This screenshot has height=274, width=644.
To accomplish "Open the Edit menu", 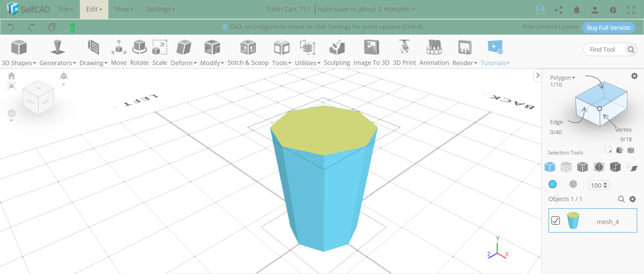I will pos(94,9).
